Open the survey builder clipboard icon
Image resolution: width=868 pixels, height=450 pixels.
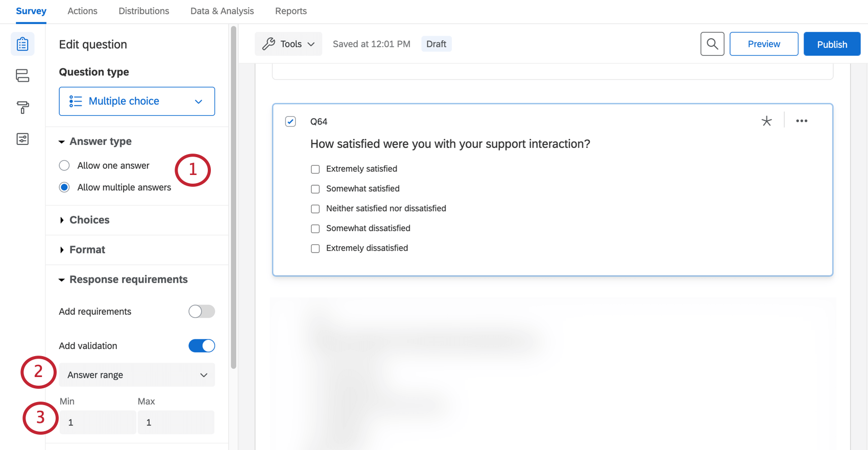click(22, 44)
